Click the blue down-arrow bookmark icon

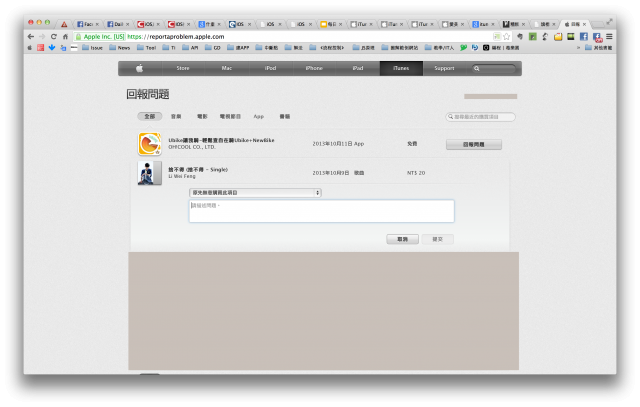pos(52,48)
